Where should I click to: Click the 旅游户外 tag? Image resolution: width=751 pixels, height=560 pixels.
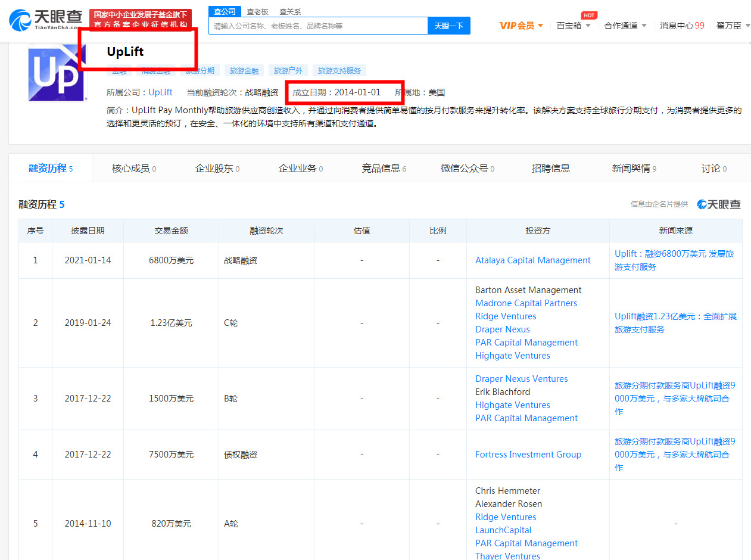288,71
